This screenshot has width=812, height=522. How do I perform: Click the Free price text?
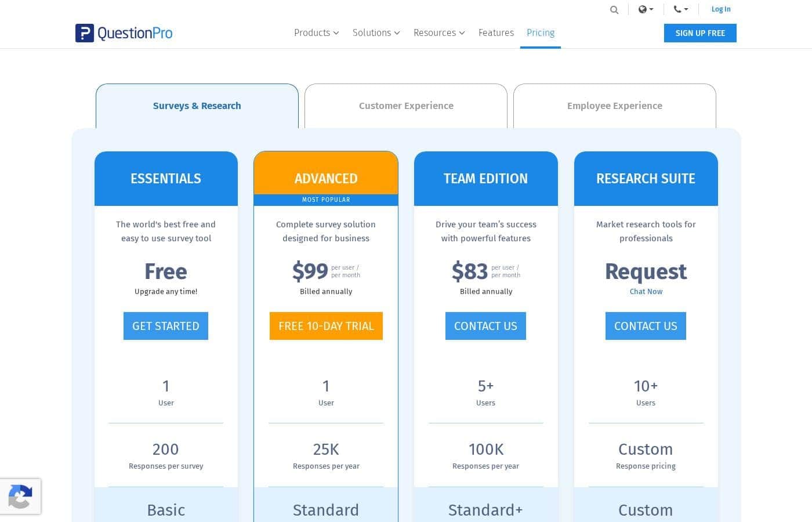pyautogui.click(x=166, y=271)
